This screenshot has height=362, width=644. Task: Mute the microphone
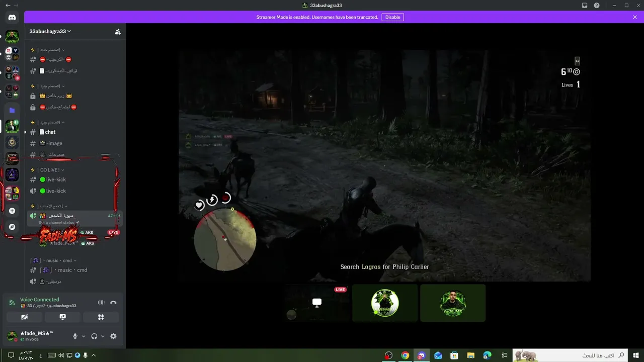(75, 336)
